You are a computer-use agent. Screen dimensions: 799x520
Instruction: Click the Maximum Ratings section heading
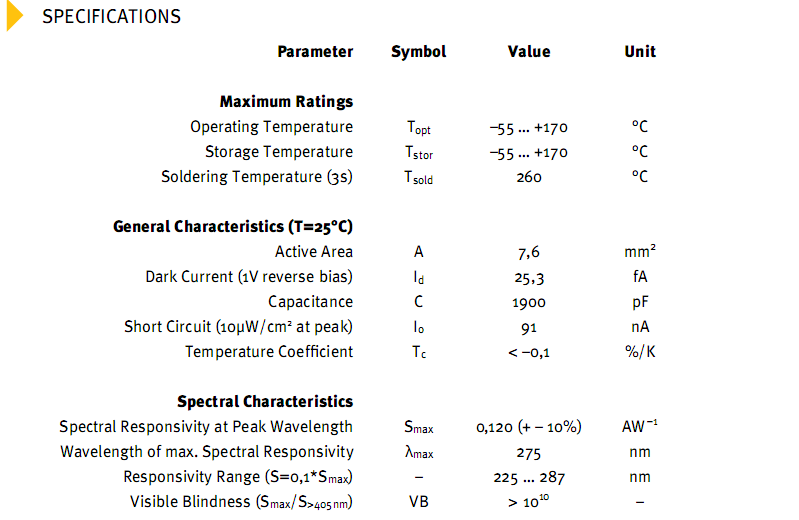(286, 102)
